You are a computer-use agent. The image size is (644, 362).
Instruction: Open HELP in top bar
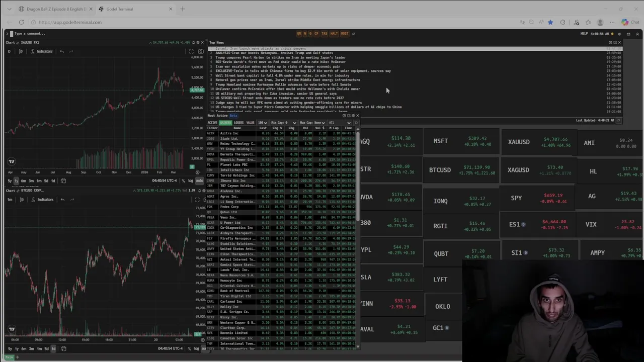(x=584, y=34)
